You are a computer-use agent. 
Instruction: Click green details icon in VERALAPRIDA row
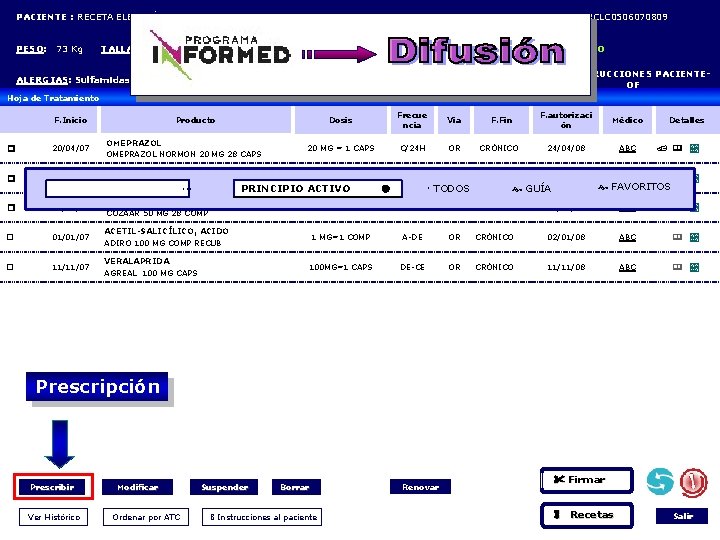click(x=694, y=267)
